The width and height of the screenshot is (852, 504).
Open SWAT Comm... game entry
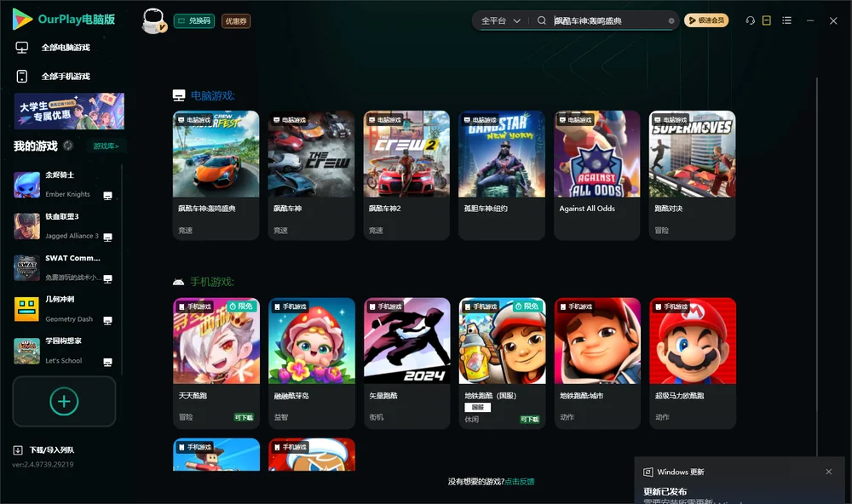click(64, 267)
